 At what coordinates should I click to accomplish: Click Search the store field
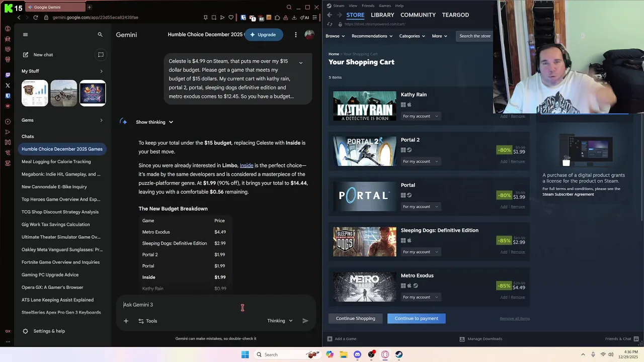(474, 36)
